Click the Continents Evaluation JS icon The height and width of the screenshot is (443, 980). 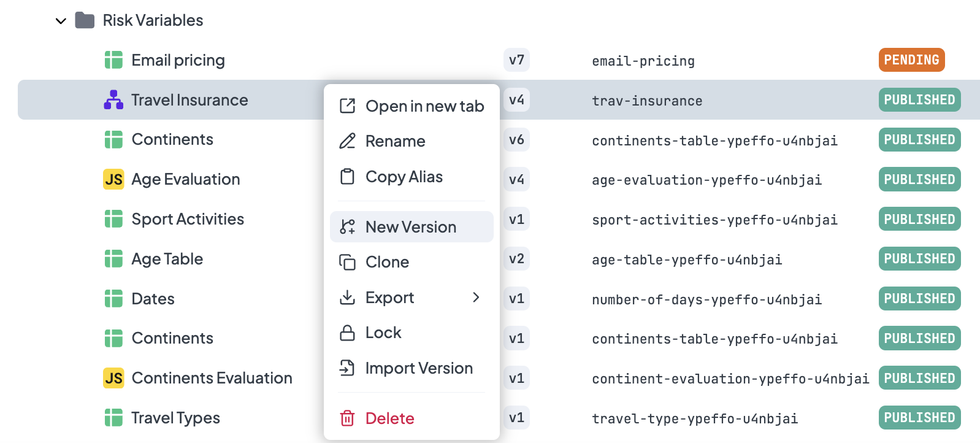click(x=113, y=378)
